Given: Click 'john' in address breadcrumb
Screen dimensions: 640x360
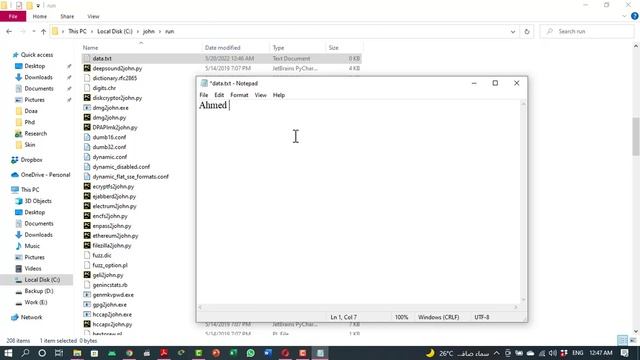Looking at the screenshot, I should pos(149,31).
